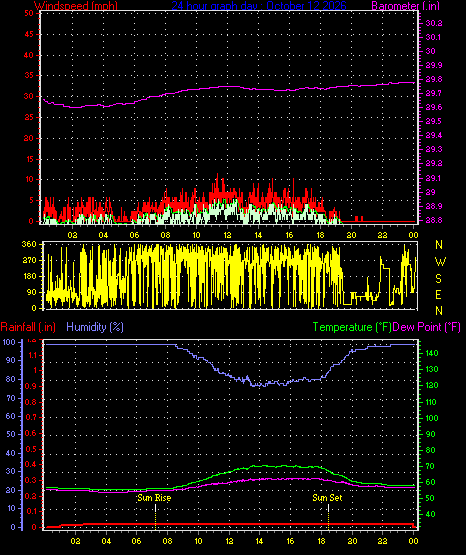Click windspeed axis value 15

click(x=29, y=159)
